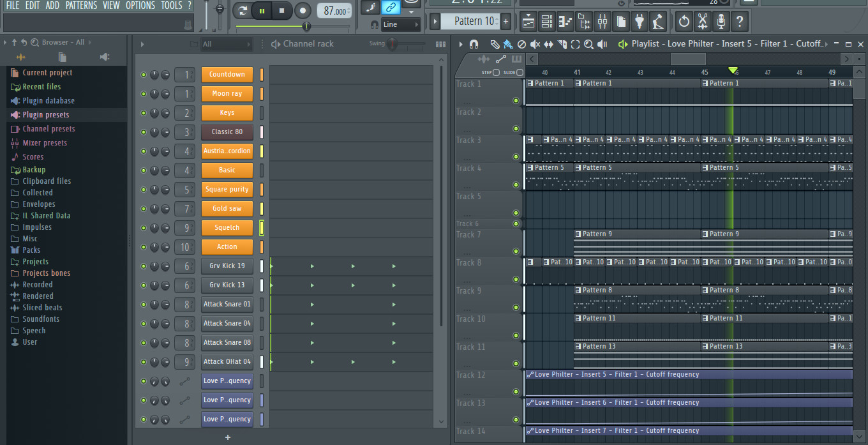Mute the Grv Kick 19 channel LED
The image size is (868, 445).
pyautogui.click(x=144, y=266)
